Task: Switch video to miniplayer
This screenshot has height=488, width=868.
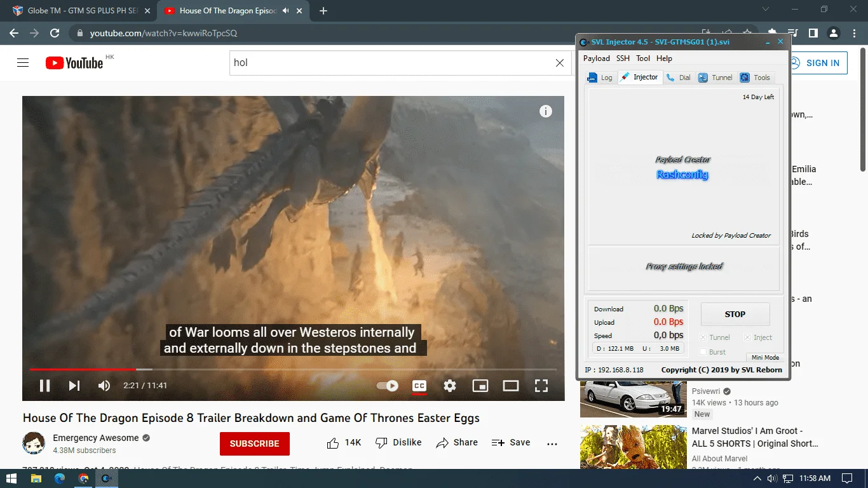Action: [480, 386]
